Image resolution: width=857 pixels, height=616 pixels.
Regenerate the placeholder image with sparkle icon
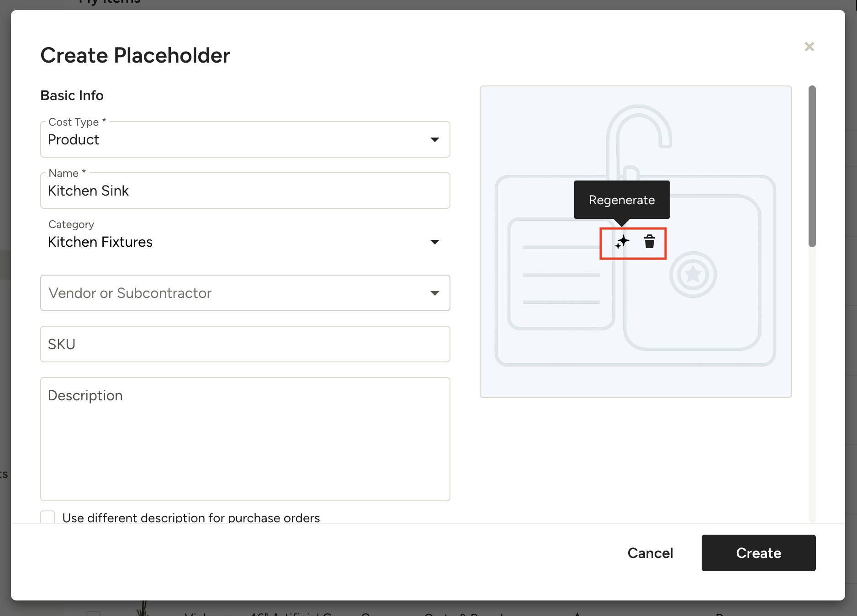coord(621,243)
